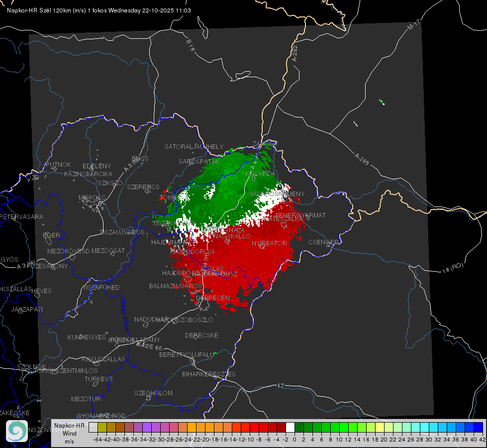Click the MISKOLC city label
Screen dimensions: 487x448
92,198
